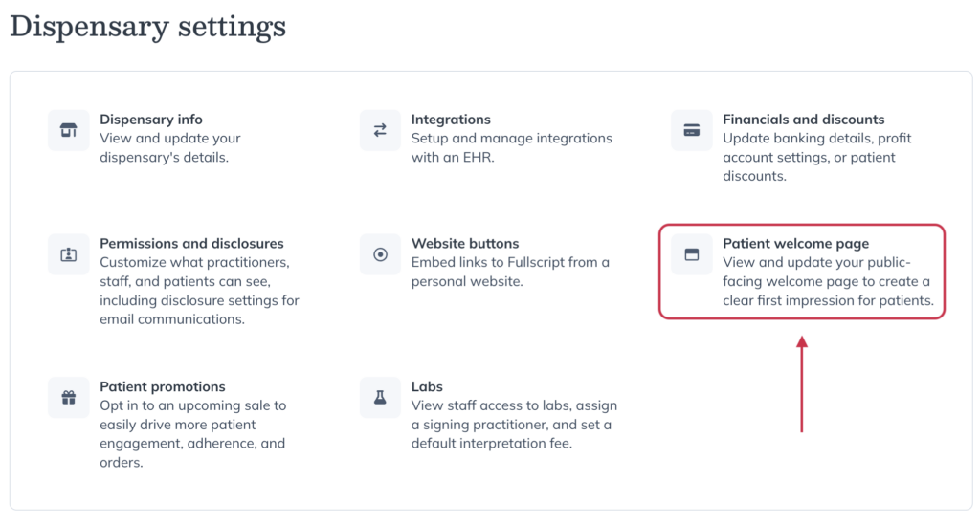Click the Permissions and disclosures badge icon
The image size is (980, 525).
[69, 254]
